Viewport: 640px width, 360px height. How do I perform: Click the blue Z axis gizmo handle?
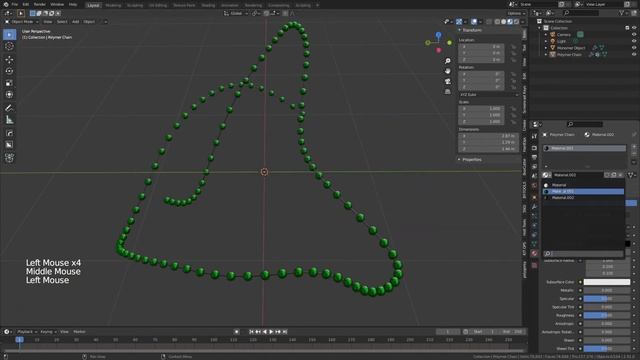click(x=438, y=35)
